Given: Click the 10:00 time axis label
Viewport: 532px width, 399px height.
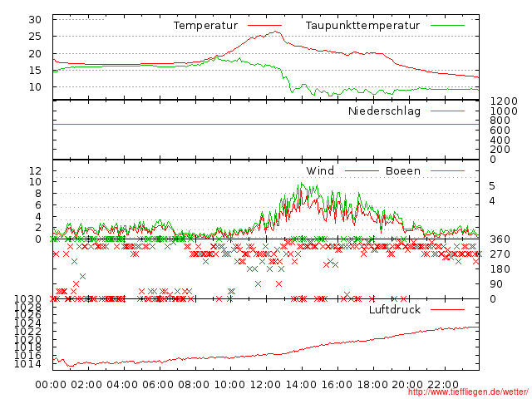Looking at the screenshot, I should click(x=229, y=385).
